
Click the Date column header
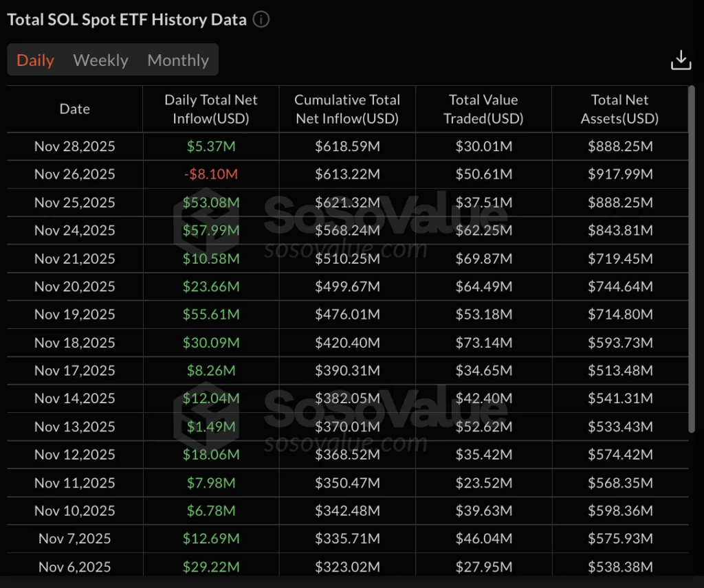coord(74,109)
